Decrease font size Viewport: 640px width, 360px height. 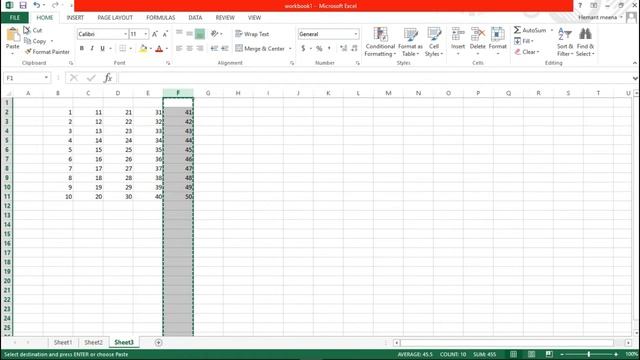pyautogui.click(x=165, y=34)
